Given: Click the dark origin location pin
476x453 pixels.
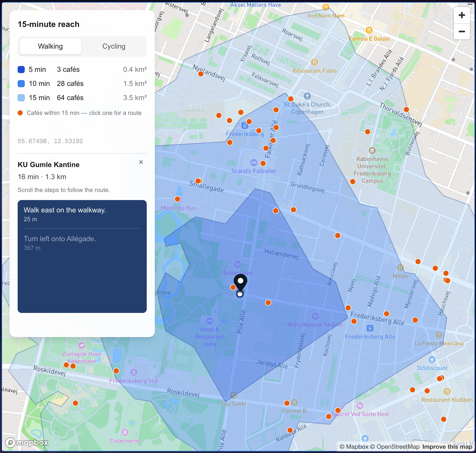Looking at the screenshot, I should tap(240, 283).
